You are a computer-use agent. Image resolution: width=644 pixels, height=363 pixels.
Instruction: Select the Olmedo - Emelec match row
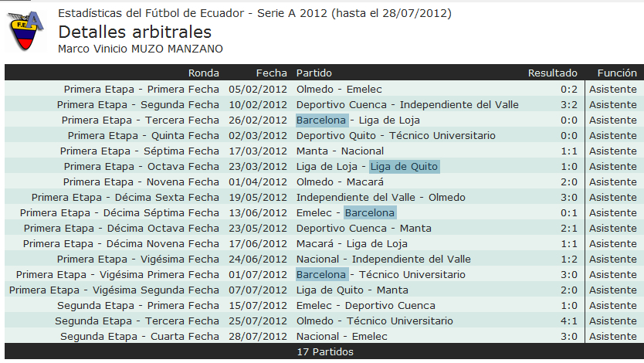point(339,90)
